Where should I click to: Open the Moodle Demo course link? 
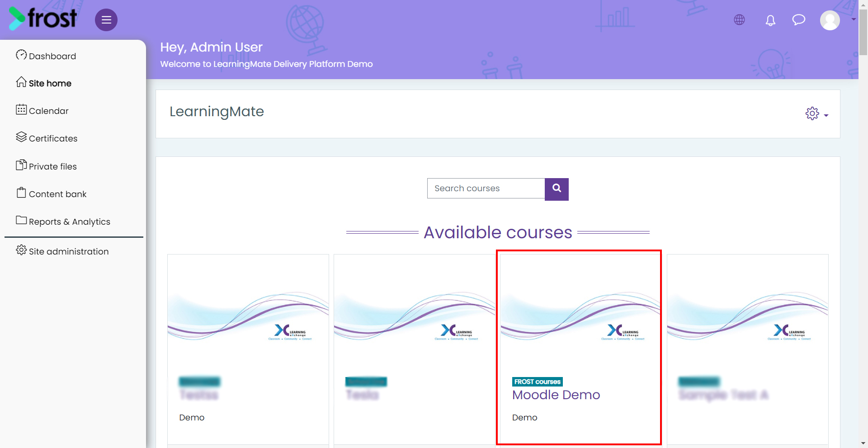pos(556,395)
